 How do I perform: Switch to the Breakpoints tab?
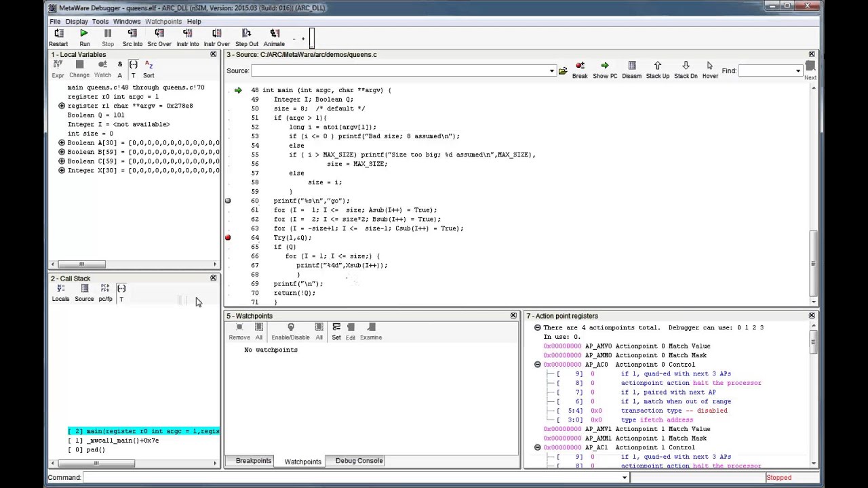(x=254, y=461)
